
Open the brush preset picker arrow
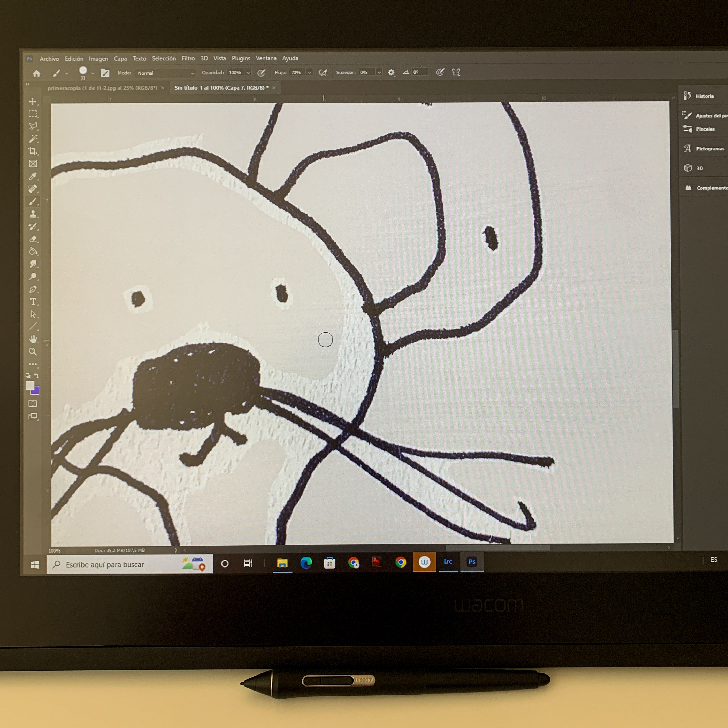tap(93, 73)
